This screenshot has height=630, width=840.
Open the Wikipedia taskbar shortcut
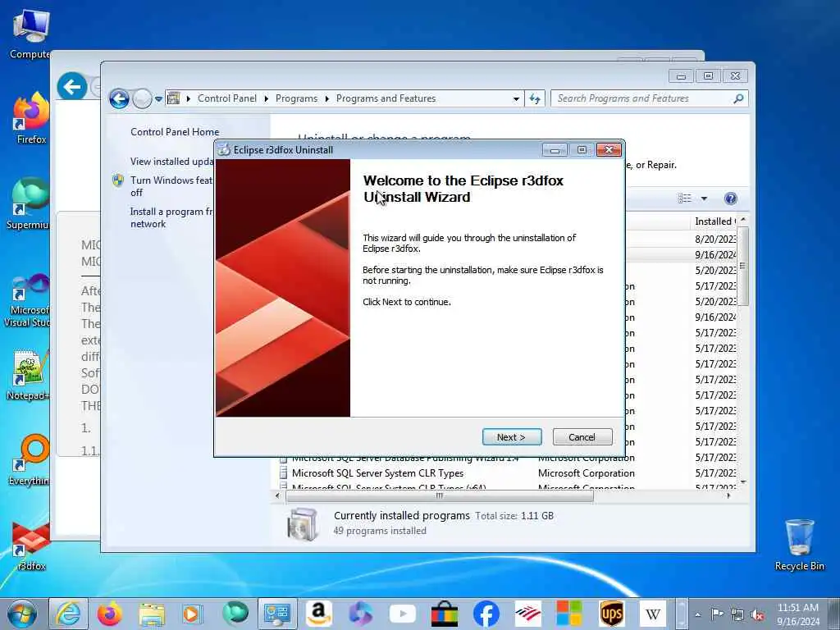tap(652, 614)
